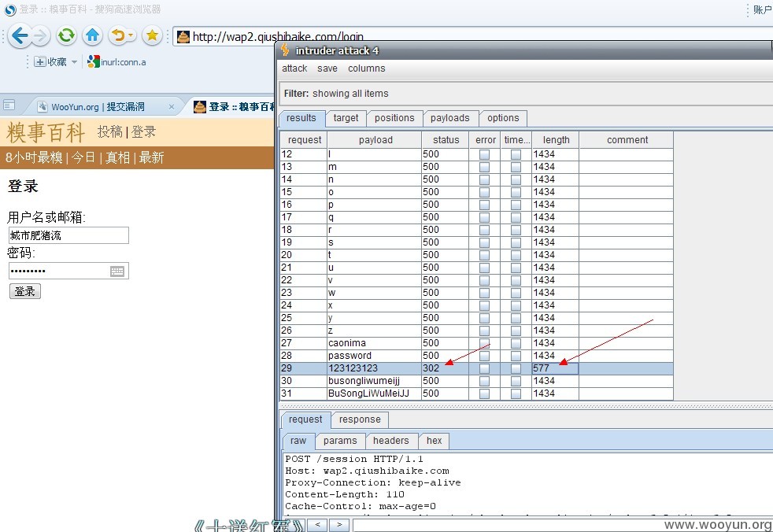The image size is (773, 532).
Task: Click the 收藏 add bookmark icon
Action: (x=40, y=62)
